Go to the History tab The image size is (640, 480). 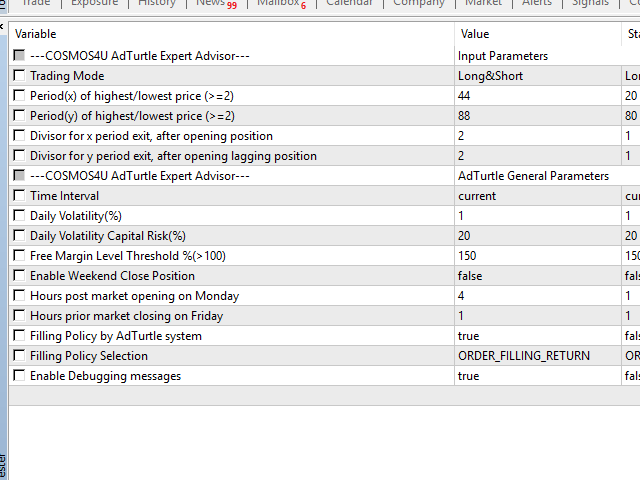[x=157, y=3]
